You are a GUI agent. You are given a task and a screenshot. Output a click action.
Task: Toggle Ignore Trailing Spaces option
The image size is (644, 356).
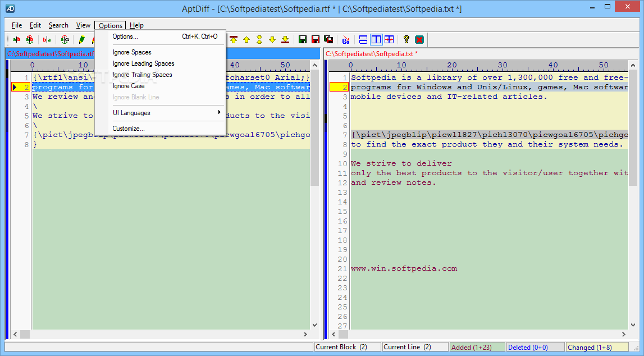pyautogui.click(x=161, y=75)
